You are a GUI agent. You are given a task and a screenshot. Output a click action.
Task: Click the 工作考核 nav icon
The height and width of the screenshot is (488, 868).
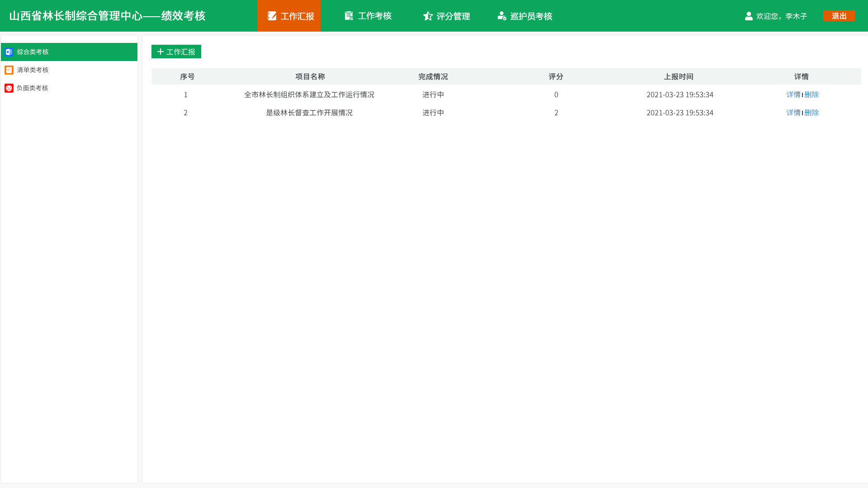point(349,16)
